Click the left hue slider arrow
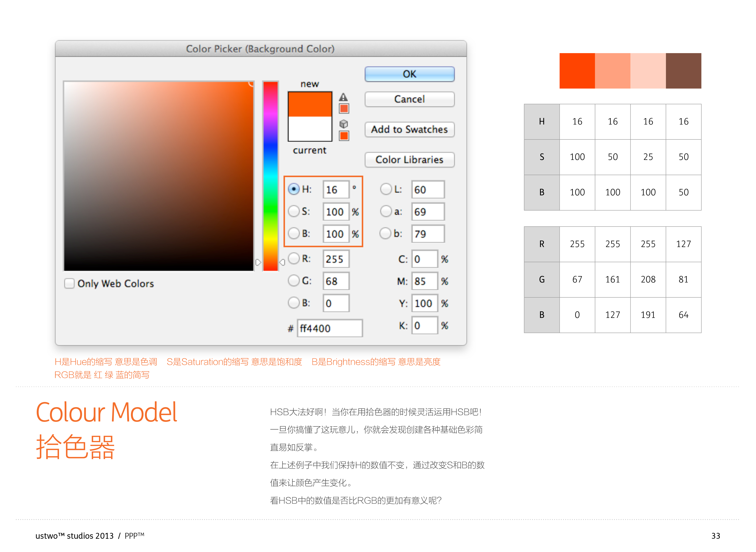Image resolution: width=756 pixels, height=552 pixels. pyautogui.click(x=258, y=262)
